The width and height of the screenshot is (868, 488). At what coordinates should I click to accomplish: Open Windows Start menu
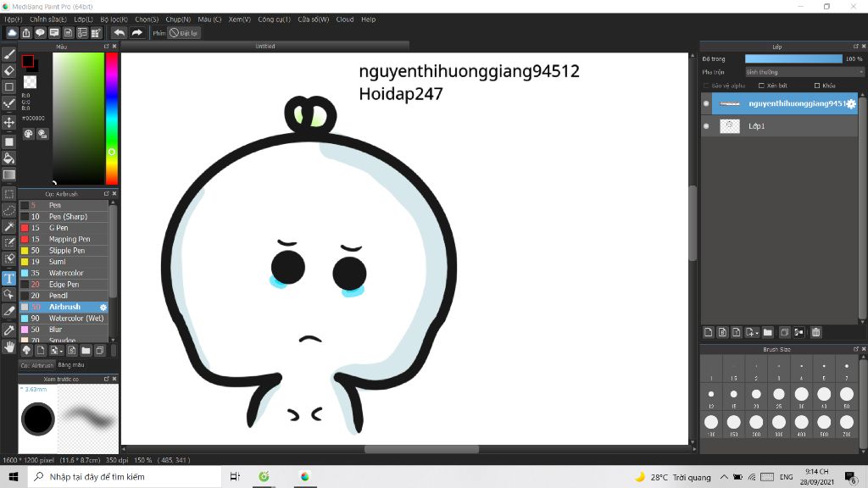(x=14, y=476)
